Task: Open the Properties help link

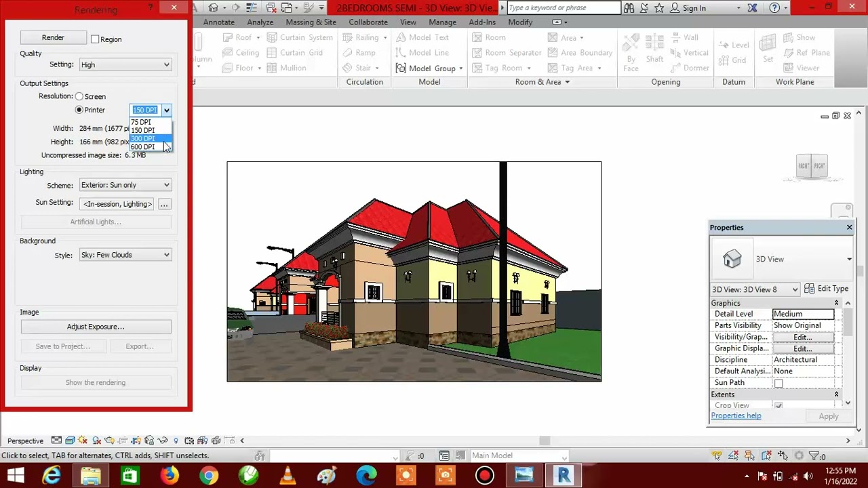Action: tap(736, 415)
